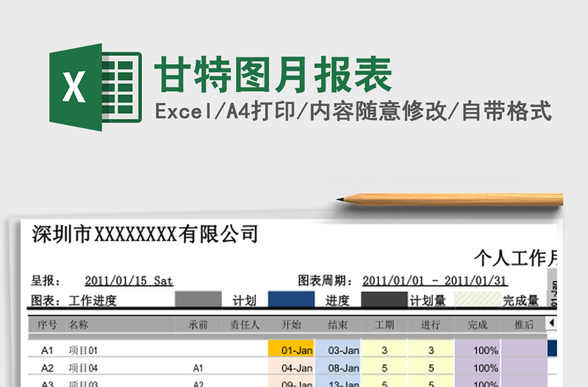Click the blue Gantt bar in row A1
The height and width of the screenshot is (387, 588).
click(552, 348)
